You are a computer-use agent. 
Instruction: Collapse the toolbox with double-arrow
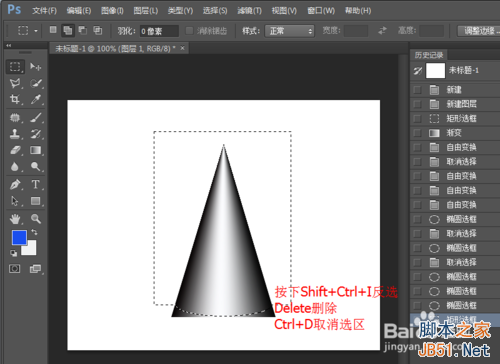click(x=9, y=45)
